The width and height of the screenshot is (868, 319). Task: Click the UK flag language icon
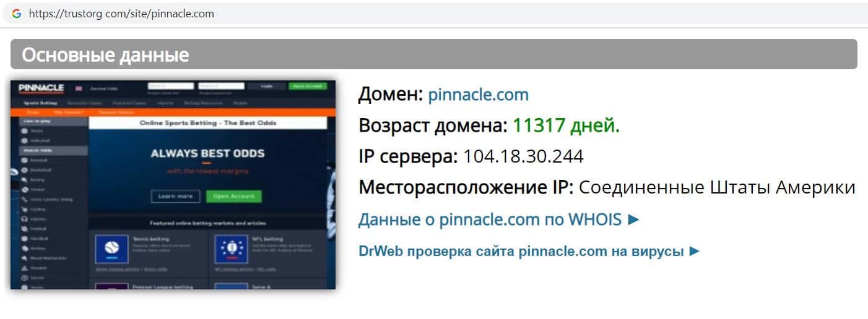pyautogui.click(x=79, y=88)
